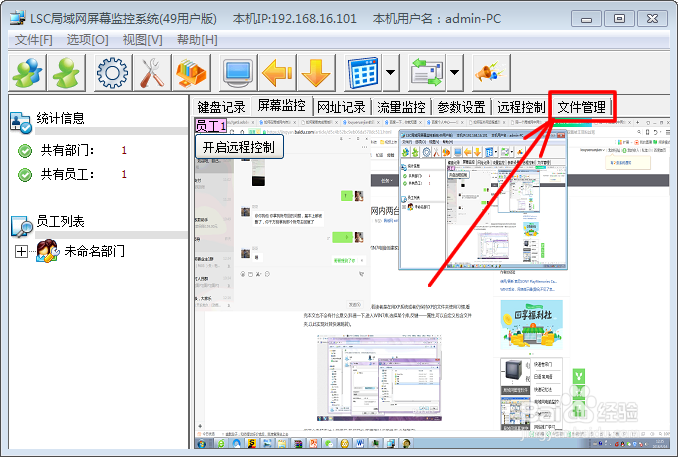
Task: Open the dropdown arrow beside grid layout icon
Action: (390, 72)
